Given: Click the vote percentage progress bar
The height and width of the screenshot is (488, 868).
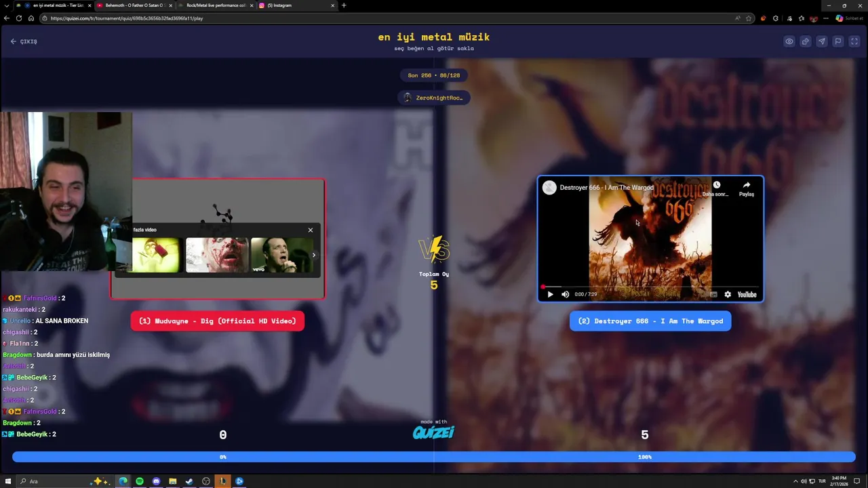Looking at the screenshot, I should [434, 457].
